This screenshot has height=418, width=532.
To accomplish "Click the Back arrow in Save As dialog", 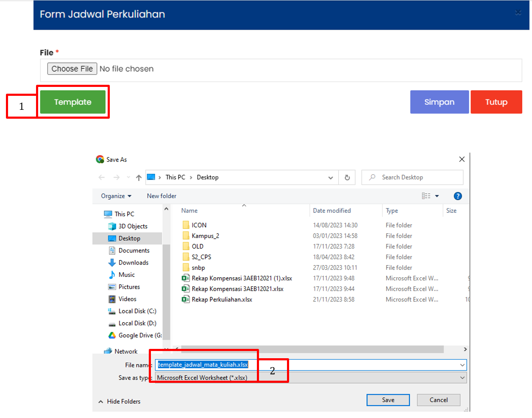I will (x=102, y=177).
